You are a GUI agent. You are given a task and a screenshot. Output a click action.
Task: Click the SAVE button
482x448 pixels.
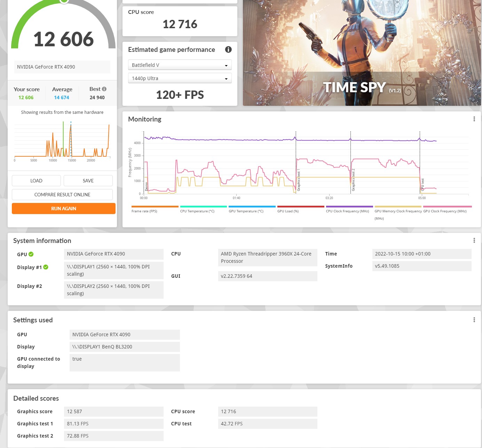point(88,181)
